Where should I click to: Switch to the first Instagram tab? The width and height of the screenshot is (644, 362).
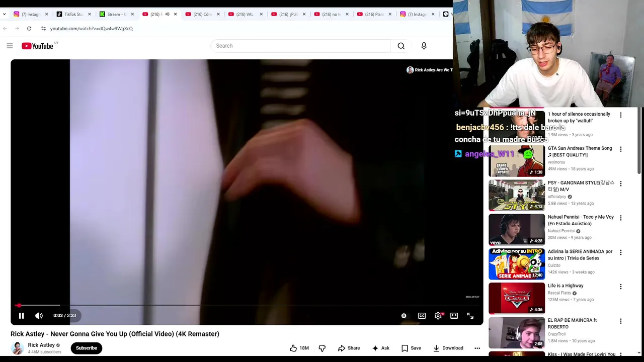[x=30, y=14]
